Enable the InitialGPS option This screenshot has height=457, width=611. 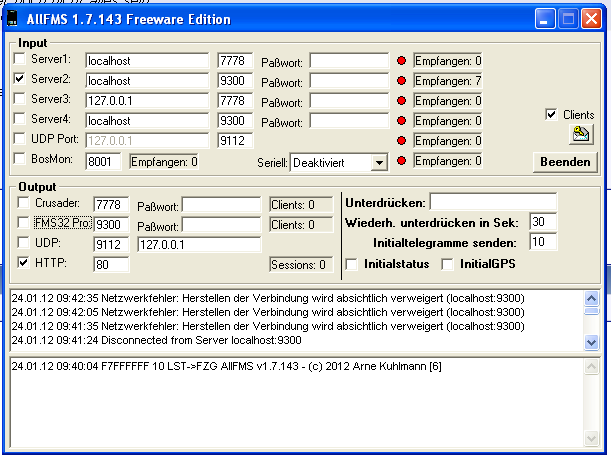tap(447, 264)
